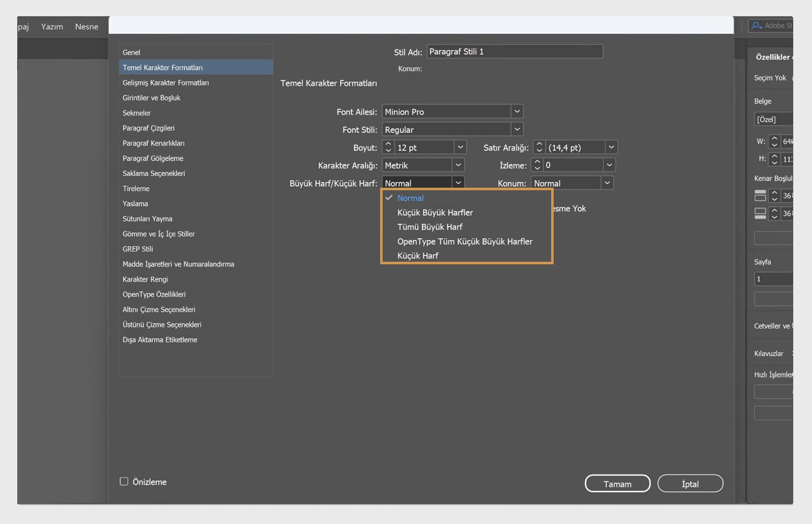Enable the Önizleme preview checkbox

pyautogui.click(x=124, y=481)
